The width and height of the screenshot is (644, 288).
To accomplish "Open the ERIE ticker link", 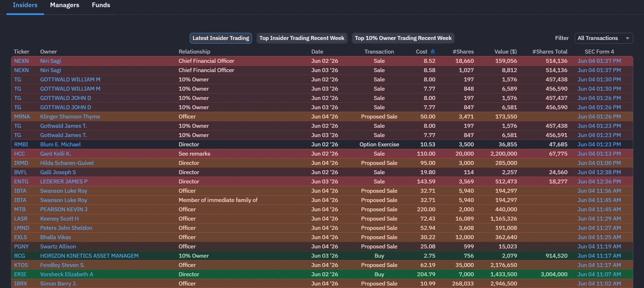I will 20,274.
